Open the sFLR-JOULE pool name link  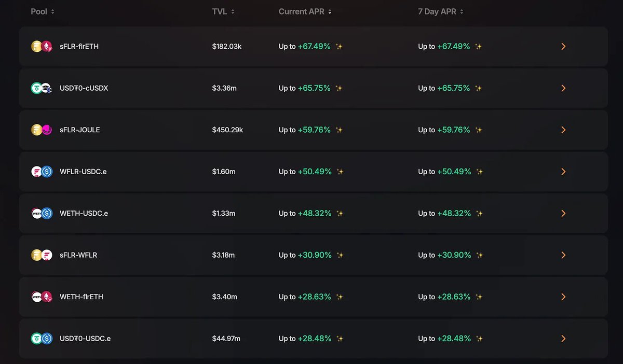(x=79, y=130)
